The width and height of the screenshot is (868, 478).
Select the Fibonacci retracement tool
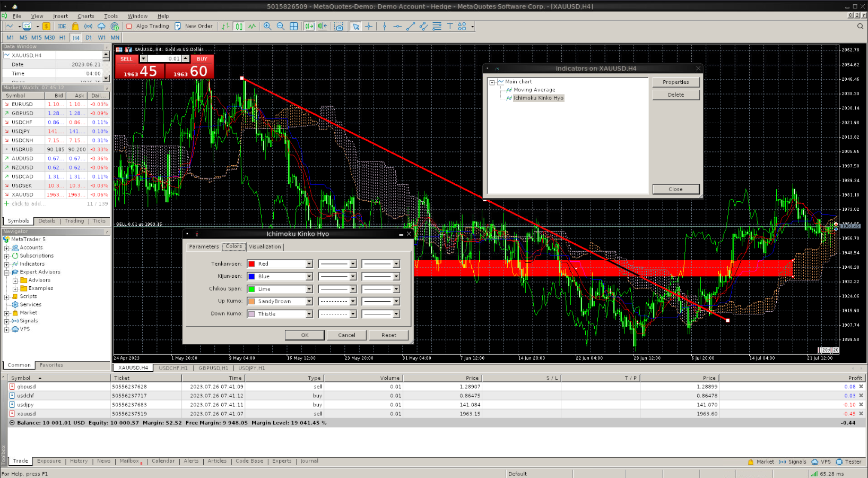[437, 26]
